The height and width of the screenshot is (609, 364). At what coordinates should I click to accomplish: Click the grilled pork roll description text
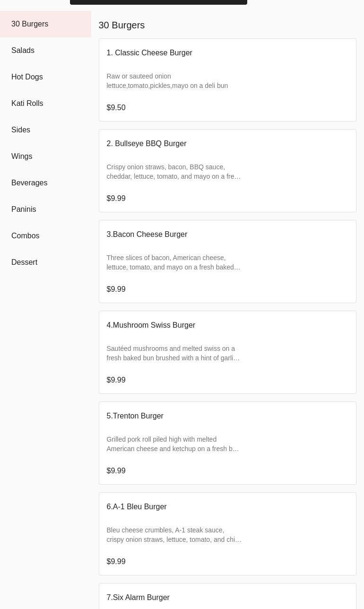tap(173, 444)
